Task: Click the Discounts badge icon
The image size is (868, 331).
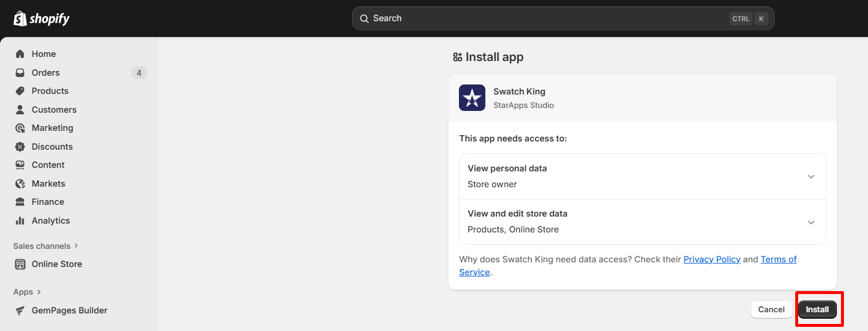Action: [x=20, y=147]
